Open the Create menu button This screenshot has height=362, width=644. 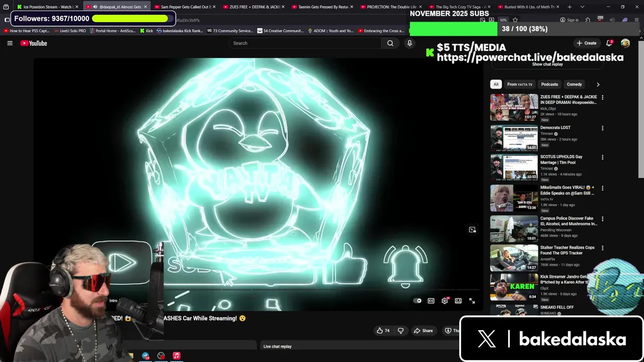point(587,43)
